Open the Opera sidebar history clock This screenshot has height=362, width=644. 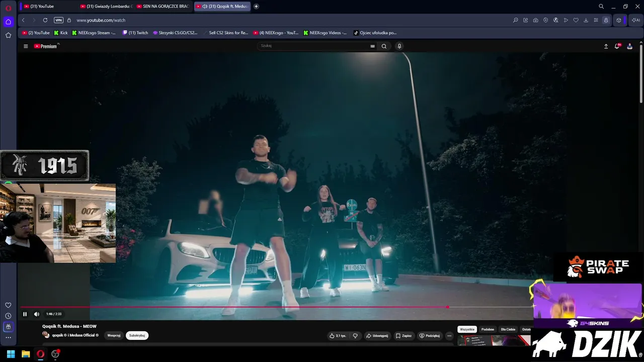[x=8, y=316]
